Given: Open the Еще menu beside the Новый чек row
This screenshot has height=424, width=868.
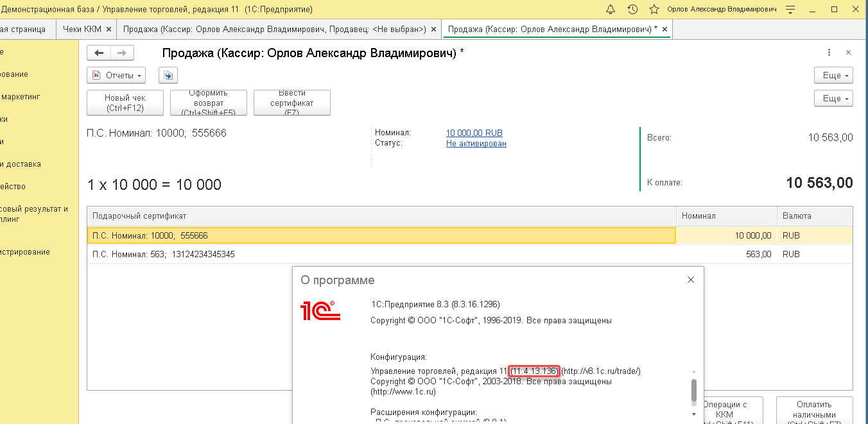Looking at the screenshot, I should [x=833, y=98].
